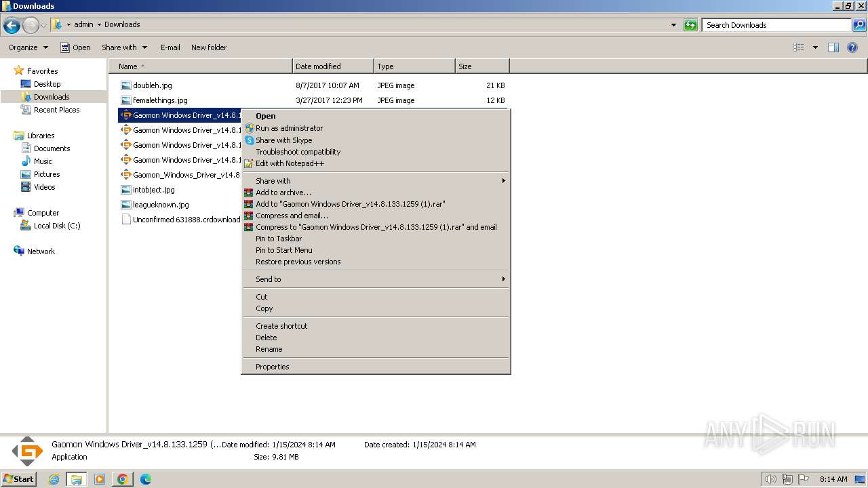Choose Pin to Start Menu
This screenshot has width=868, height=488.
(283, 250)
